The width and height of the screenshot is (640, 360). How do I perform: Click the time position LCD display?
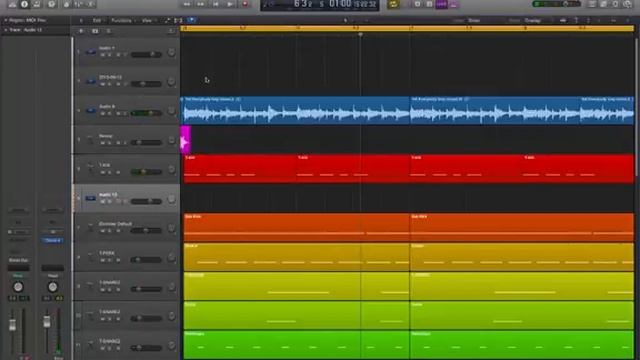320,4
